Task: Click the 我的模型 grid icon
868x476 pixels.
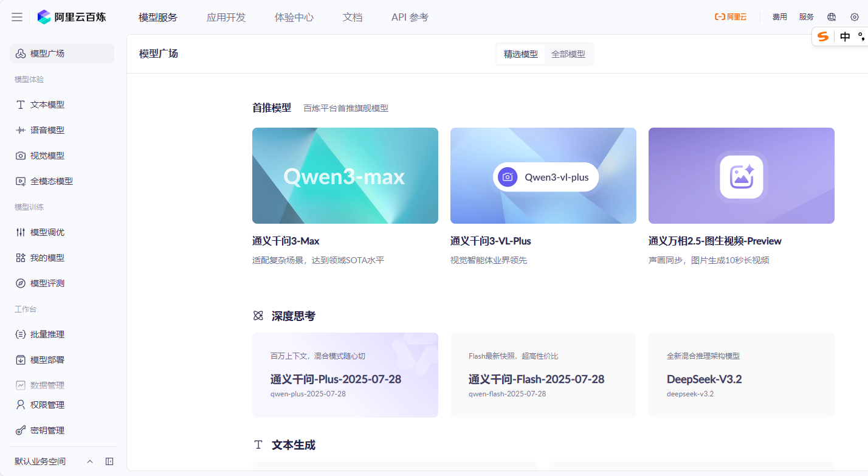Action: pyautogui.click(x=20, y=258)
